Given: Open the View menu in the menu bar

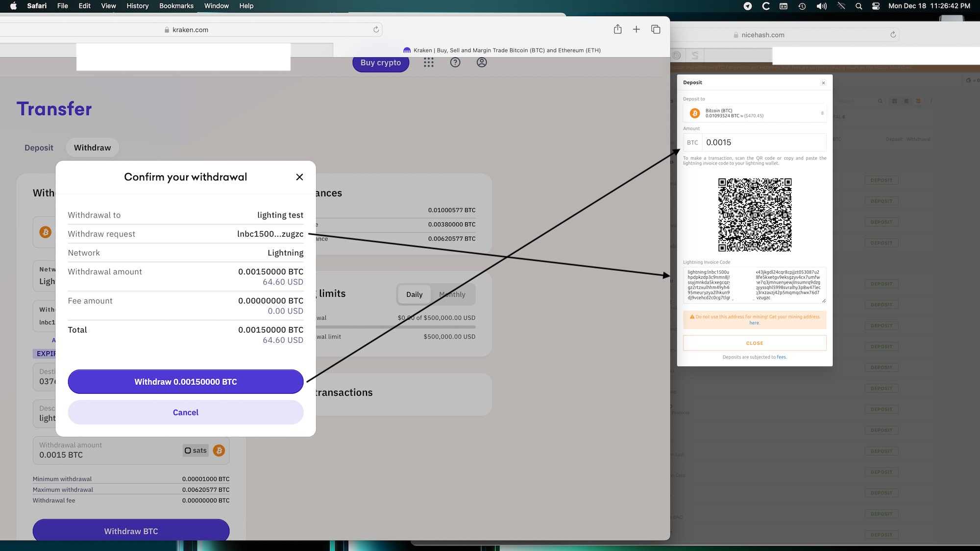Looking at the screenshot, I should [108, 6].
